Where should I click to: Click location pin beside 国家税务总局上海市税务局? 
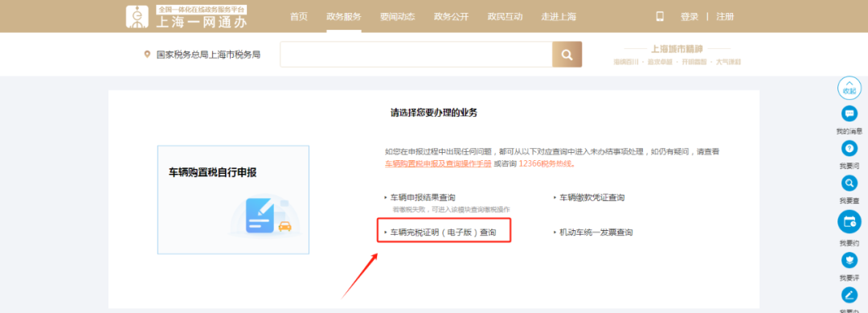(x=147, y=54)
